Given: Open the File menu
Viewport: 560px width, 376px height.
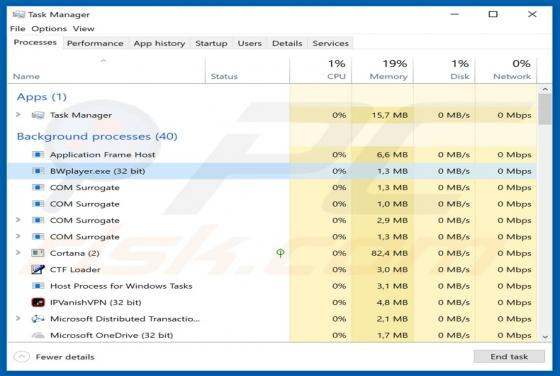Looking at the screenshot, I should 18,29.
